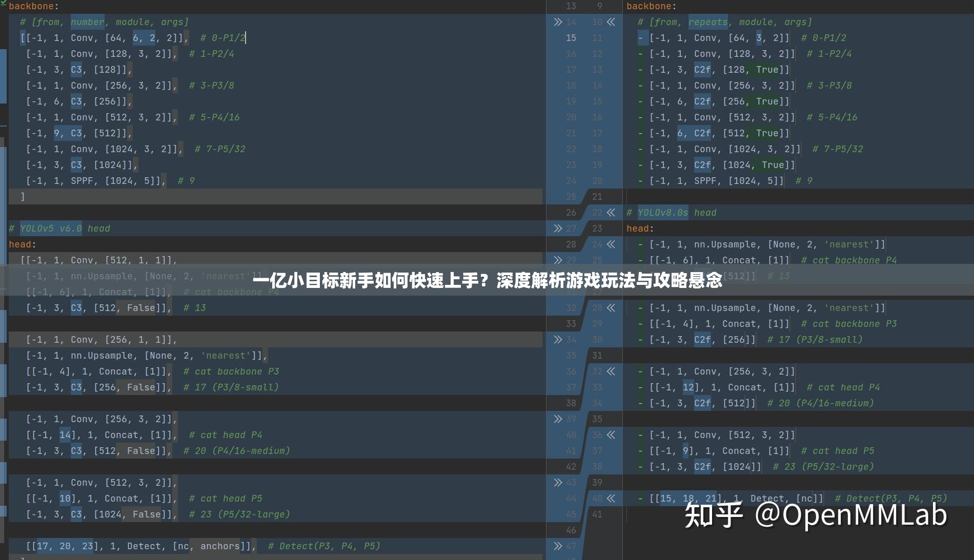The width and height of the screenshot is (974, 560).
Task: Click the << accept arrow next to right line 10
Action: 611,22
